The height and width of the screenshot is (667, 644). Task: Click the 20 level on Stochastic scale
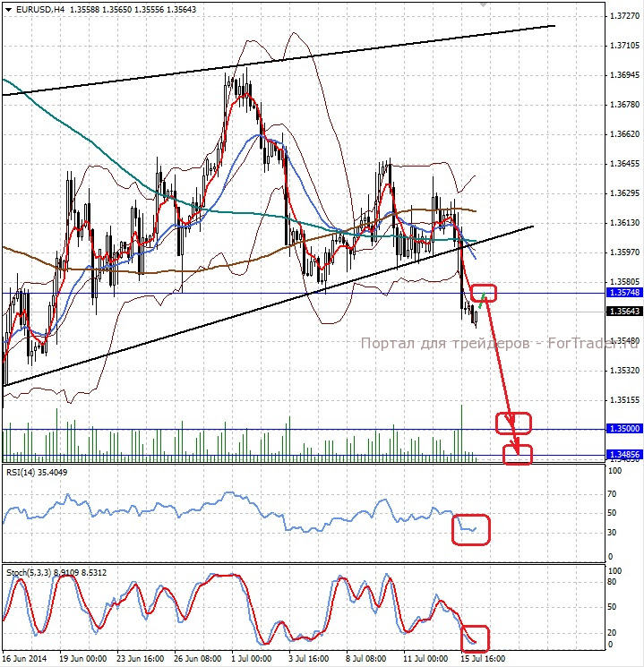point(612,633)
